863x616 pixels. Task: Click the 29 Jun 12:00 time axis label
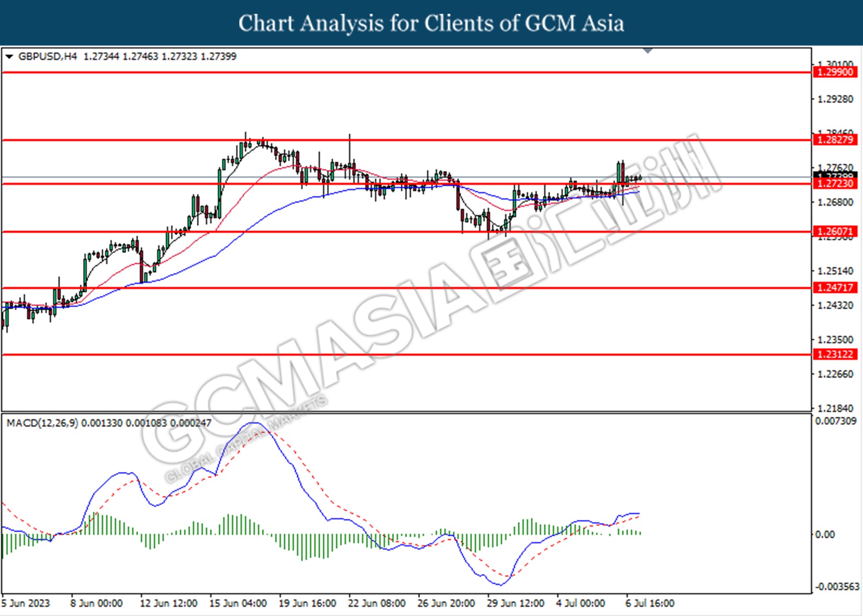coord(515,603)
